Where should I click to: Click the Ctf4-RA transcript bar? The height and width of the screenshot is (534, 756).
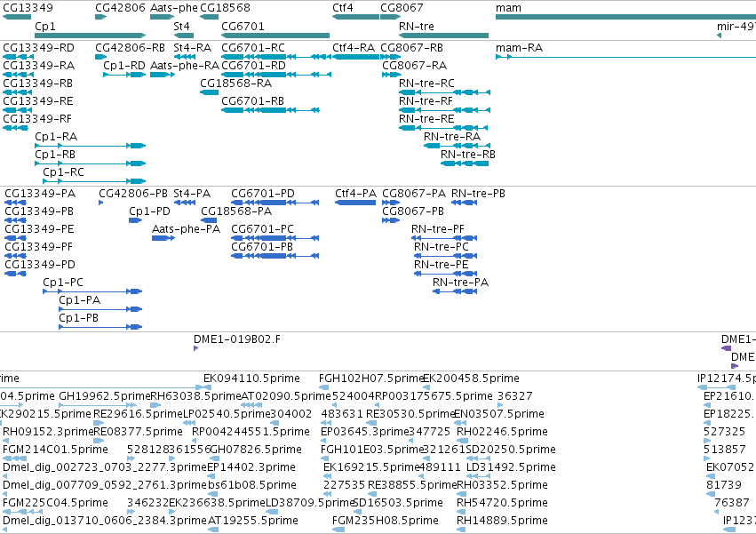[356, 57]
